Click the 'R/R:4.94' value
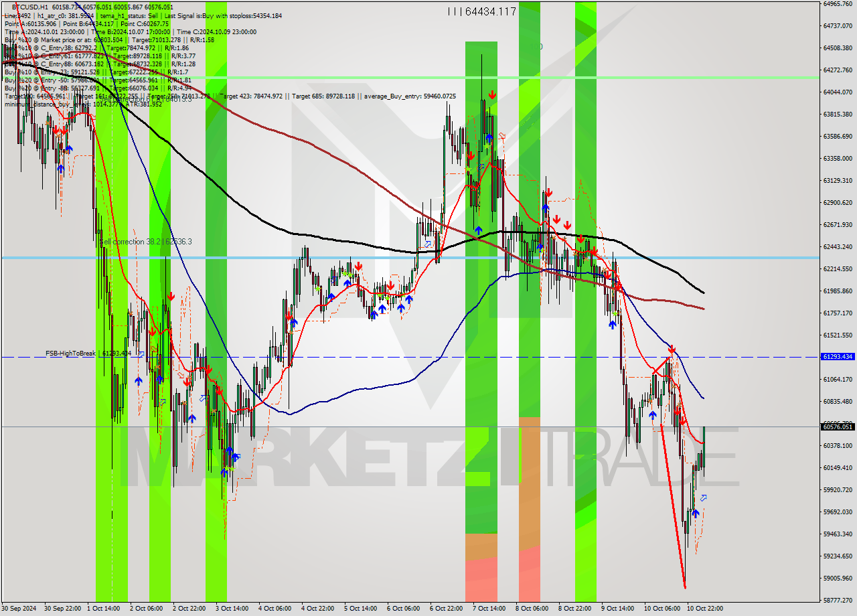Screen dimensions: 857x616 (x=179, y=88)
